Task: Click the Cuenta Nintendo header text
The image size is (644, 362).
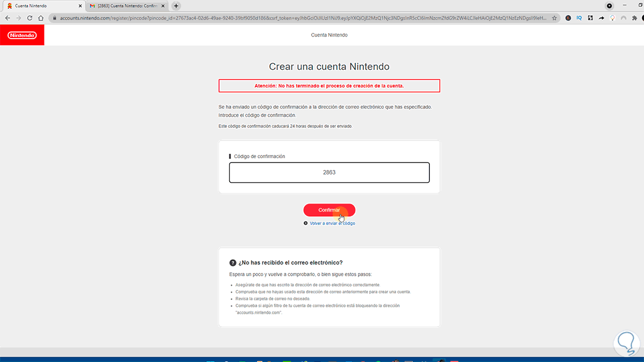Action: point(329,35)
